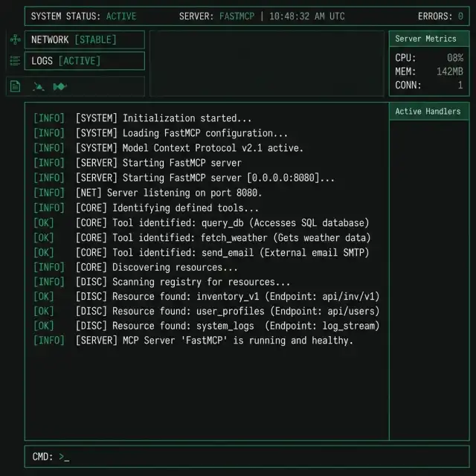
Task: Click the crossed triangle icon beside document
Action: click(39, 87)
